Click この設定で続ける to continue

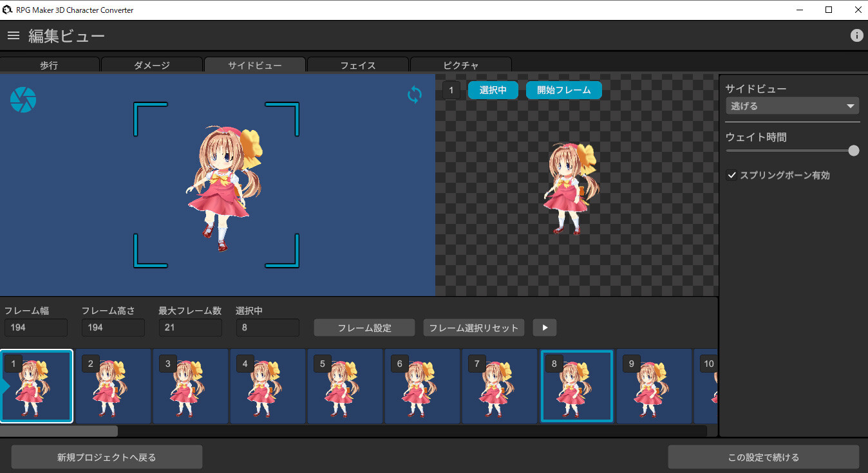(763, 456)
